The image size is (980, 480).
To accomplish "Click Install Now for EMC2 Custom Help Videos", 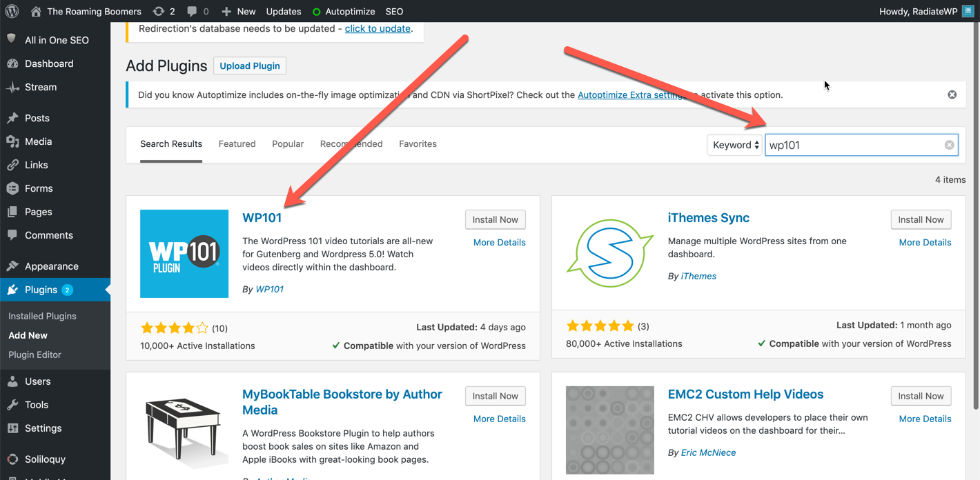I will [921, 396].
